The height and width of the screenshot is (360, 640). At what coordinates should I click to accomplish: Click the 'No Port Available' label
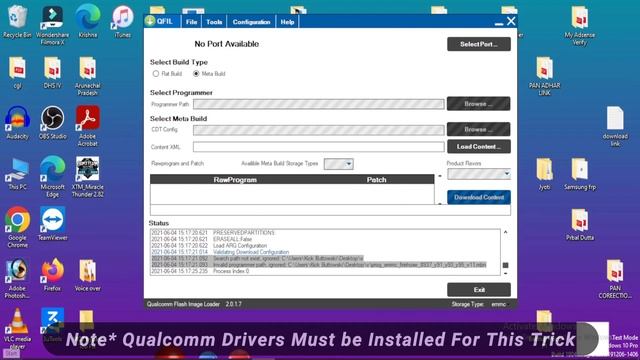point(227,44)
